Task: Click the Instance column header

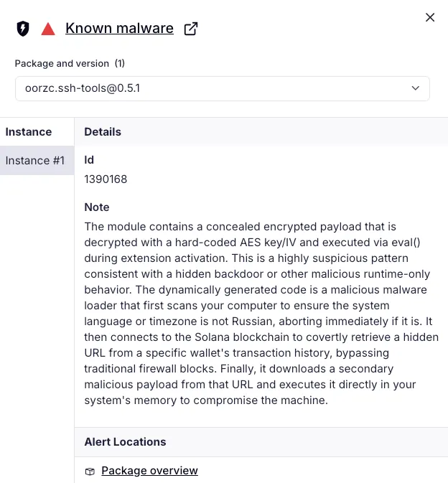Action: tap(29, 132)
